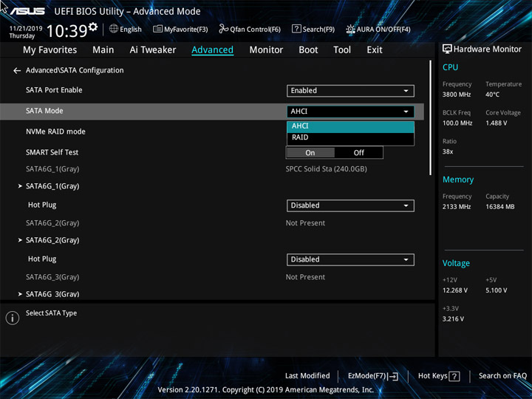Open MyFavorite(F3) list icon
The width and height of the screenshot is (532, 399).
tap(157, 29)
